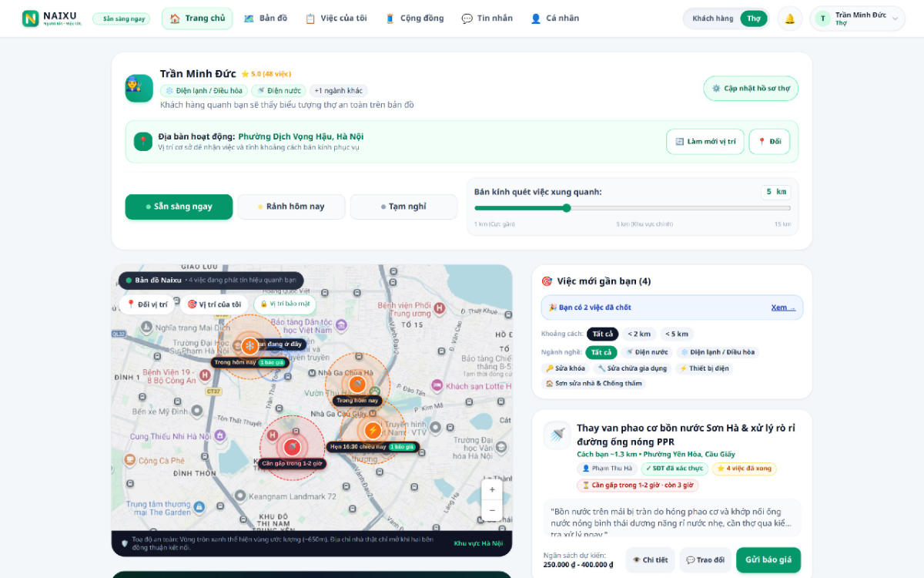The width and height of the screenshot is (924, 578).
Task: Click Vị trí của tôi on the map
Action: click(214, 304)
